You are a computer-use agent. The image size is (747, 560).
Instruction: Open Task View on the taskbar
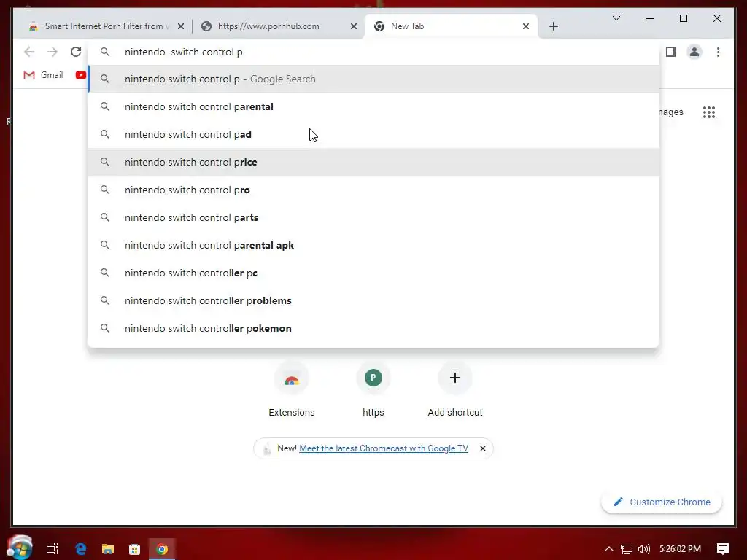point(53,549)
